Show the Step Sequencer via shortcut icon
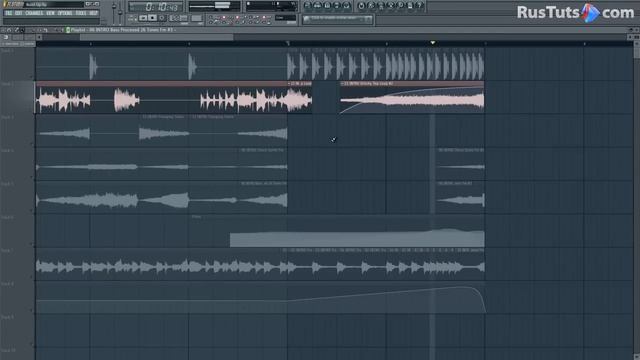This screenshot has width=640, height=360. (317, 5)
